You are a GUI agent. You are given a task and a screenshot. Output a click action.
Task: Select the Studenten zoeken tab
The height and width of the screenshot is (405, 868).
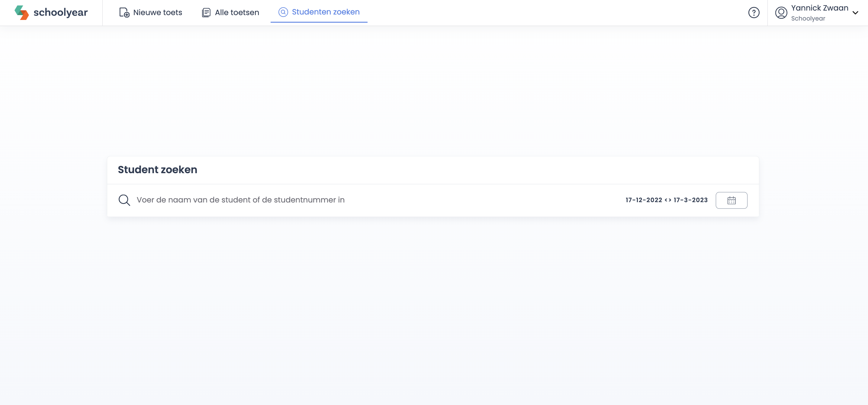click(x=319, y=12)
